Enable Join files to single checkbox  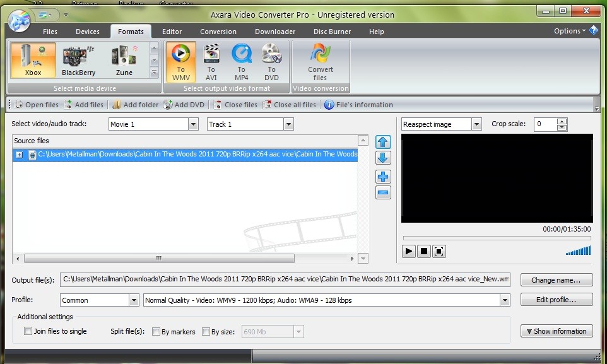[x=28, y=331]
